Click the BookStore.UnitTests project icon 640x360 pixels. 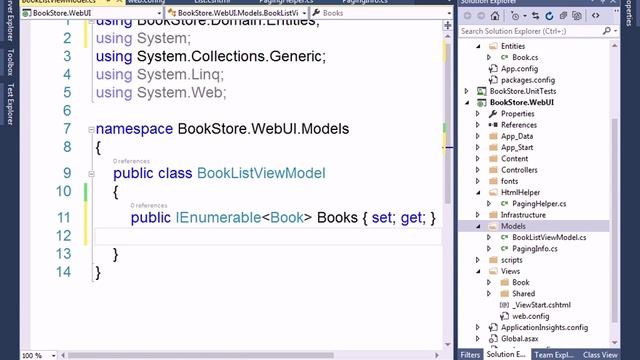(x=482, y=91)
